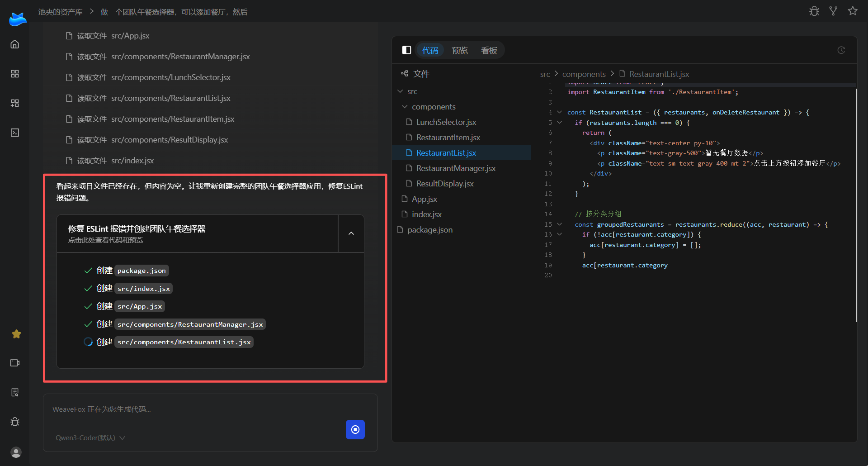Click the code editor vertical scrollbar

click(856, 205)
